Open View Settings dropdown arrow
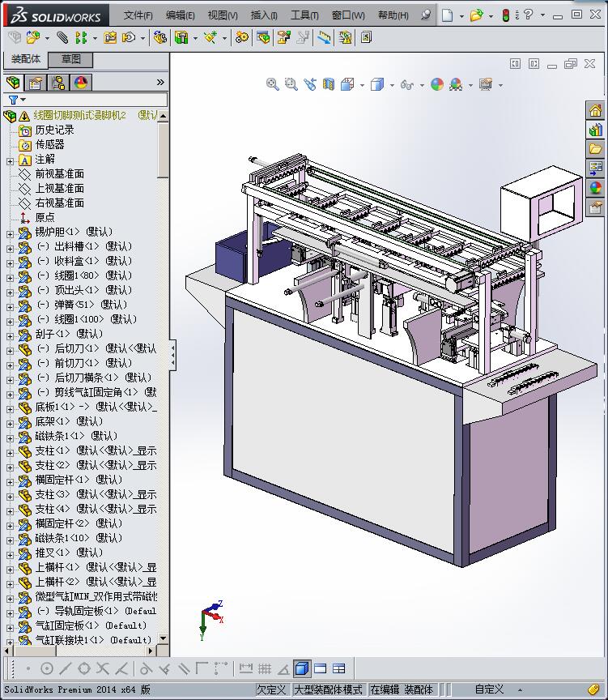608x700 pixels. click(x=500, y=85)
